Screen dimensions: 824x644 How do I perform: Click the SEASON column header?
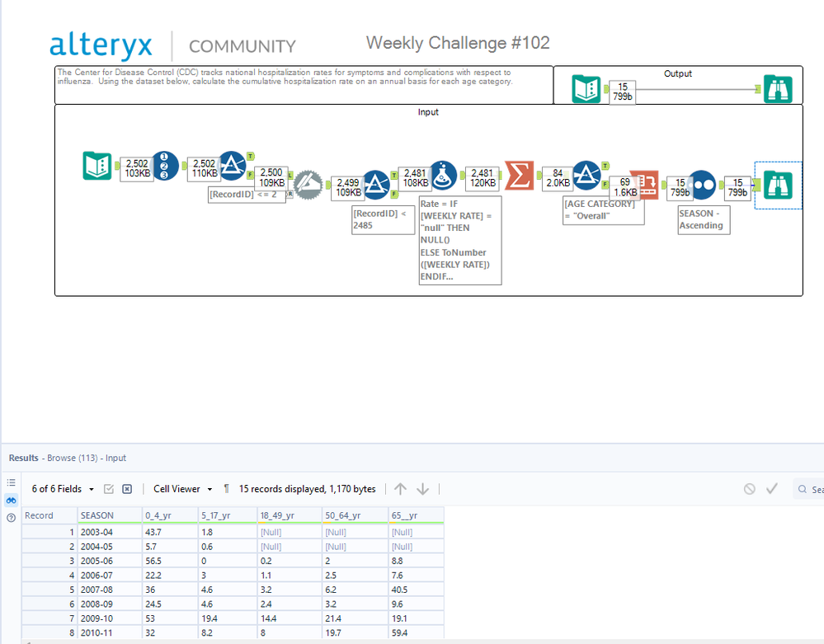110,515
